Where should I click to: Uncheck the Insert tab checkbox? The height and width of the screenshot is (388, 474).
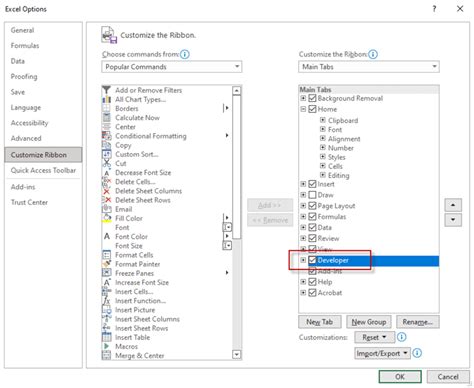point(312,184)
